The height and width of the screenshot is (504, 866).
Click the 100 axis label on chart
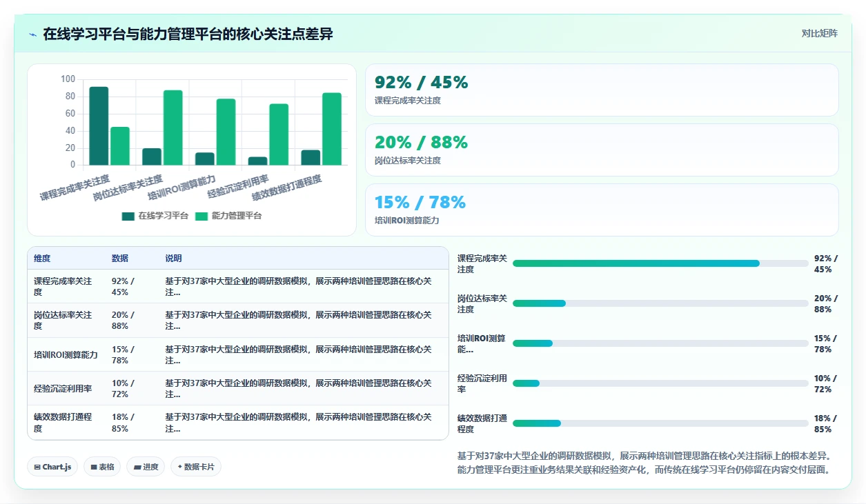click(x=68, y=79)
